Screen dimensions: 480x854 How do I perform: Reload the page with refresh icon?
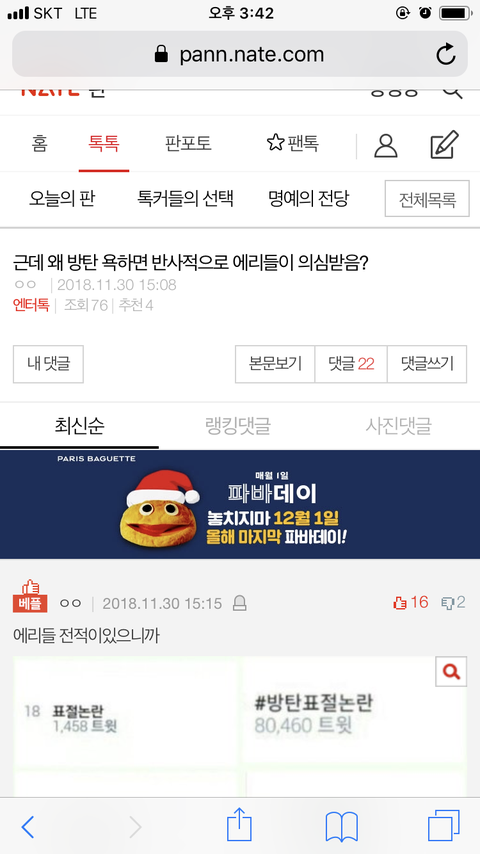click(446, 54)
